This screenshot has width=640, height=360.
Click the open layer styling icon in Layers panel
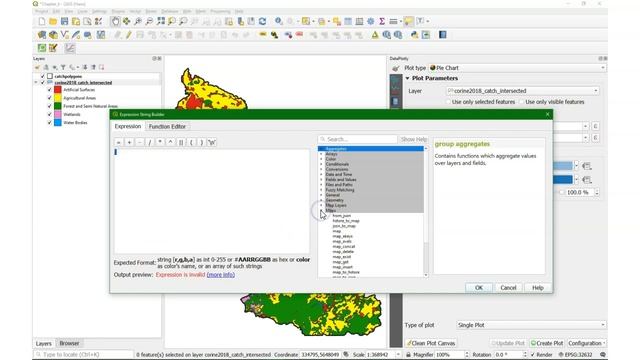point(38,67)
